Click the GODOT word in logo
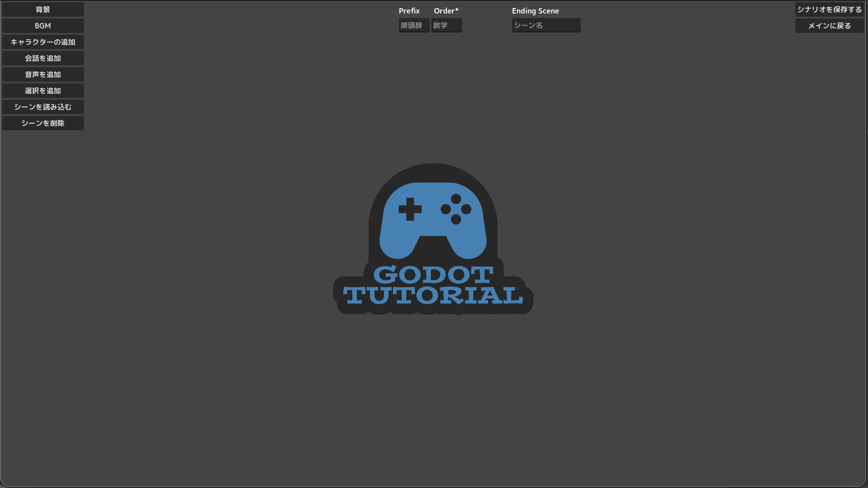This screenshot has height=488, width=868. pos(433,275)
